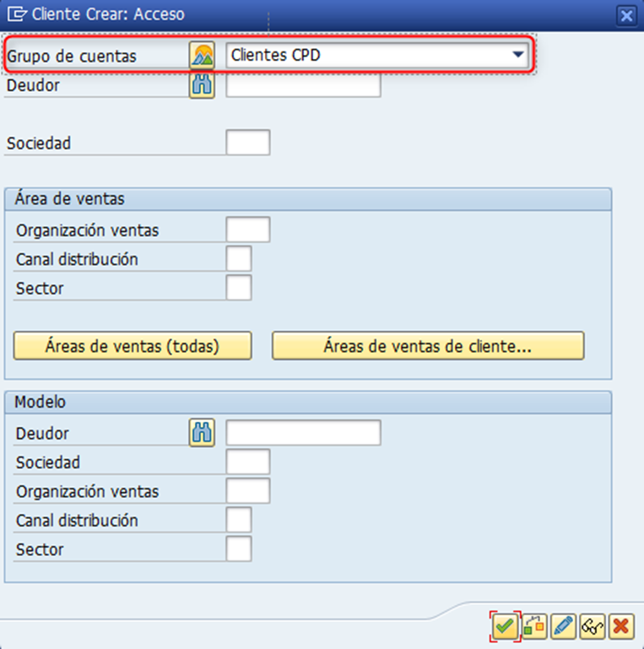Expand the Grupo de cuentas dropdown arrow
Viewport: 644px width, 649px height.
point(517,55)
